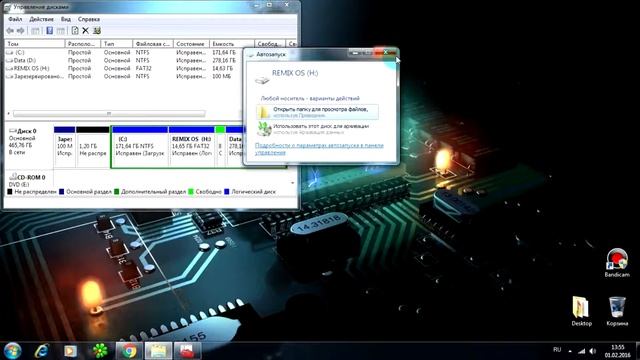Open the Autoplay settings link in control panel

(319, 149)
